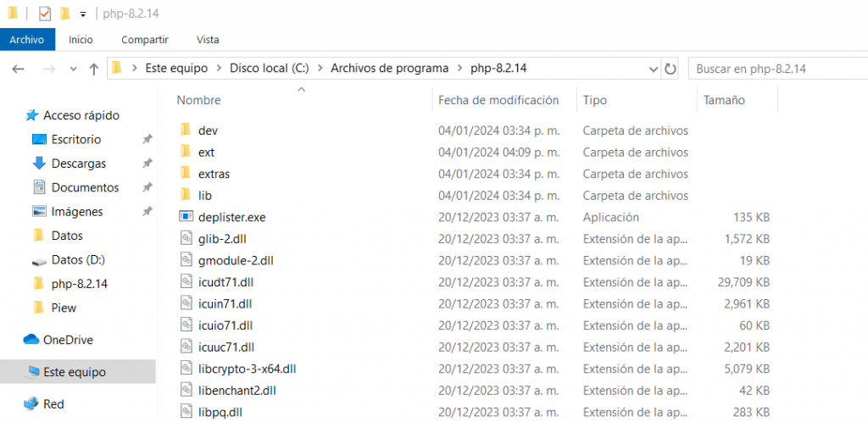Select the libcrypto-3-x64.dll file icon
Screen dimensions: 868x422
(x=186, y=369)
